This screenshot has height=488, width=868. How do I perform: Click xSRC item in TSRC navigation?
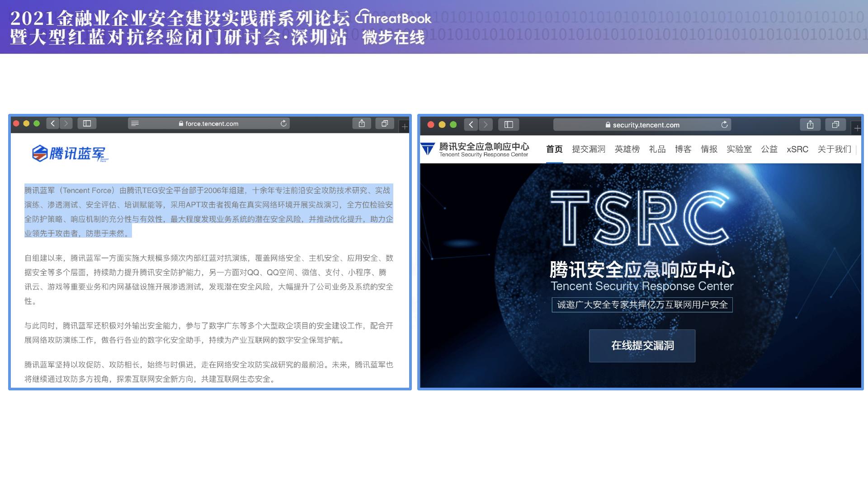coord(797,149)
